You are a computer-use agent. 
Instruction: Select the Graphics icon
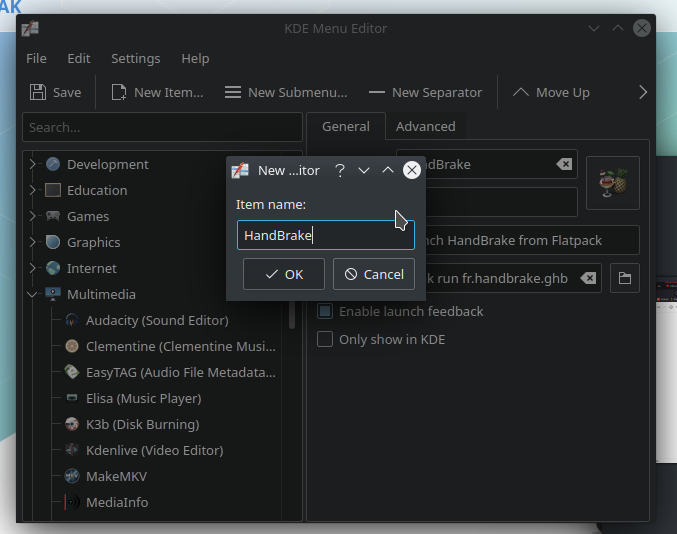(53, 242)
